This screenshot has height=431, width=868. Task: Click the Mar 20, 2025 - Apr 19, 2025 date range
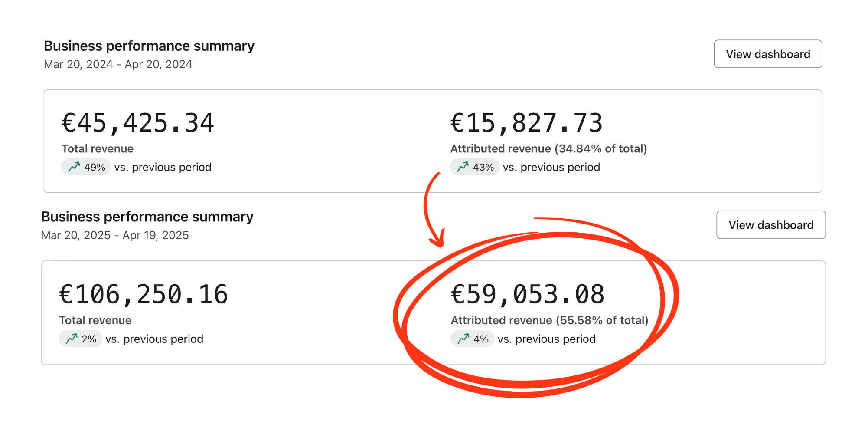(115, 235)
